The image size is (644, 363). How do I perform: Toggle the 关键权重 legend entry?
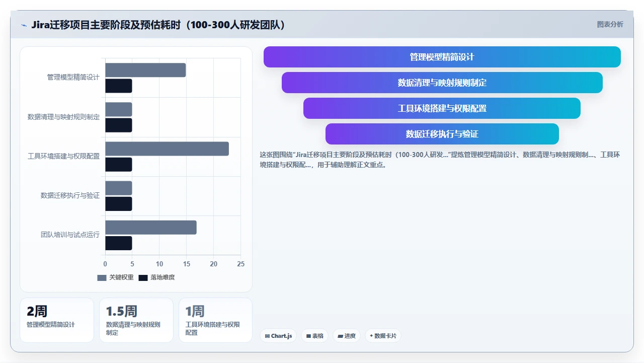(x=115, y=277)
